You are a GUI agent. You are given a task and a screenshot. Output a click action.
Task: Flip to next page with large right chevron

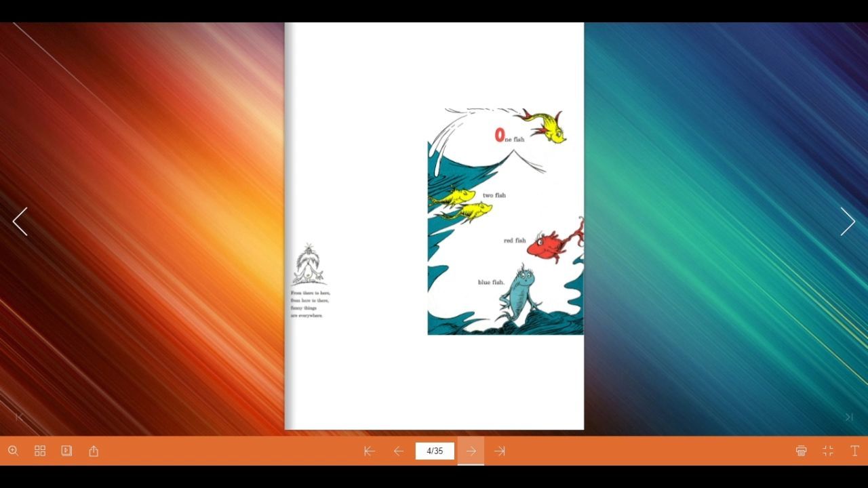pos(848,222)
